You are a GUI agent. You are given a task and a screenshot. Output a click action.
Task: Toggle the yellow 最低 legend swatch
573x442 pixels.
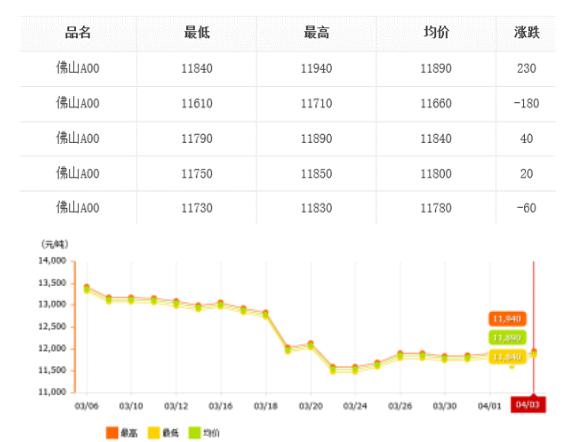(154, 433)
